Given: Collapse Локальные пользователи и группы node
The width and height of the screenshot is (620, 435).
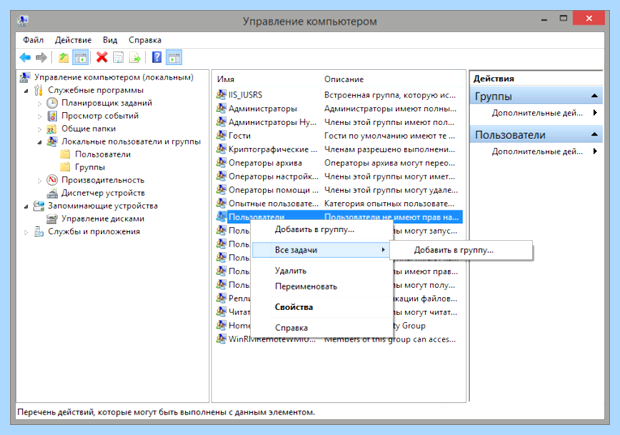Looking at the screenshot, I should point(40,142).
